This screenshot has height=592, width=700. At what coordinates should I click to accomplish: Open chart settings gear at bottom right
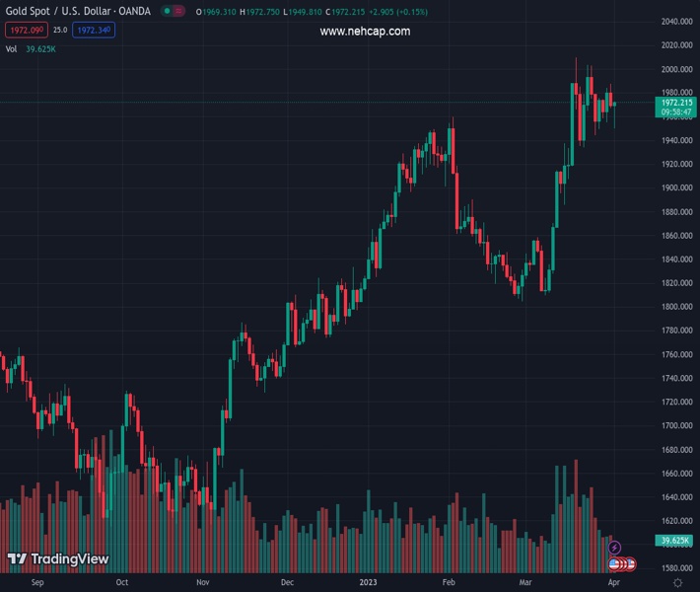pyautogui.click(x=677, y=583)
